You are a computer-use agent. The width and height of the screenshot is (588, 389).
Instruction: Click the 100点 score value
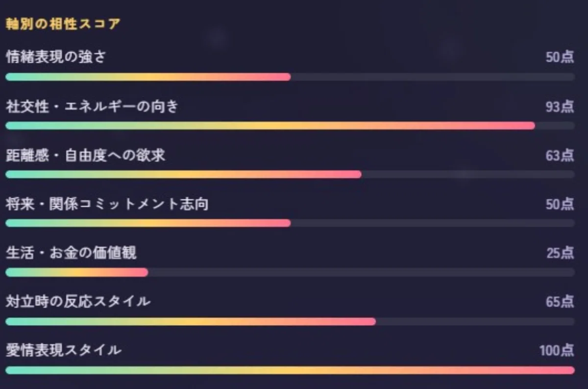pyautogui.click(x=557, y=350)
